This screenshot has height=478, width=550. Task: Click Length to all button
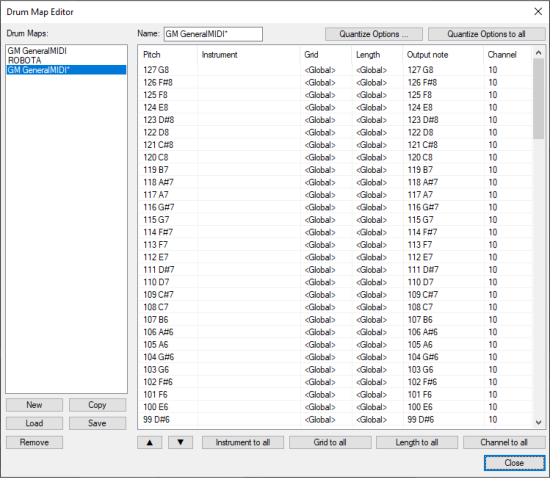(417, 442)
